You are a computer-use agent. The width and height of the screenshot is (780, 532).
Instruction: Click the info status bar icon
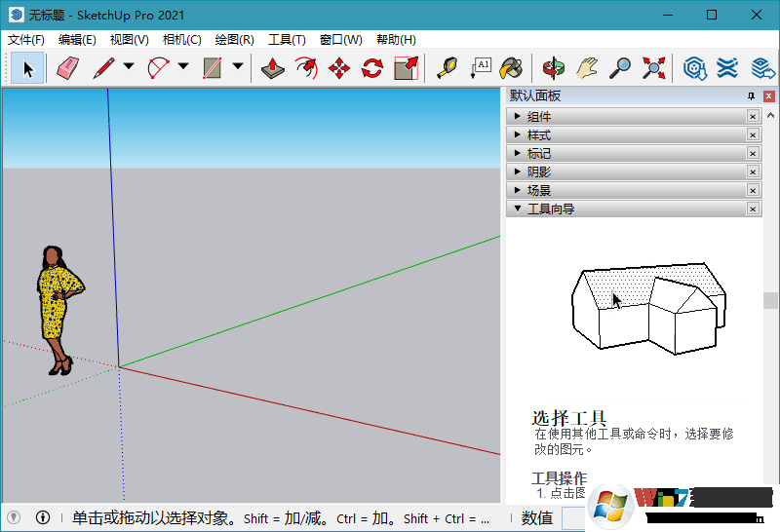pyautogui.click(x=43, y=517)
